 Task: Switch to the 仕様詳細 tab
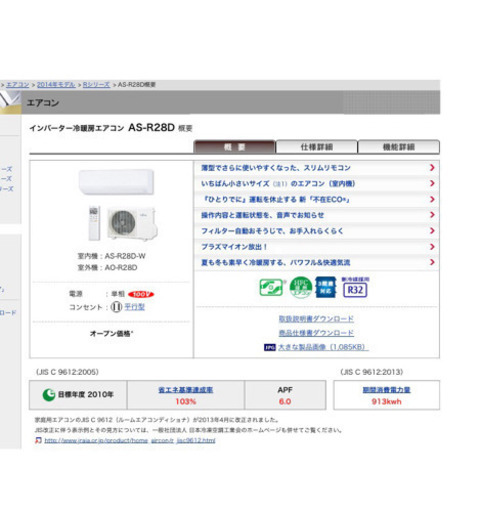(317, 147)
